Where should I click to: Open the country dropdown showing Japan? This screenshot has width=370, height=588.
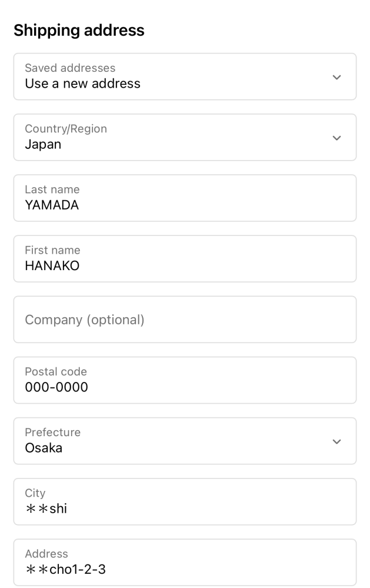click(185, 137)
